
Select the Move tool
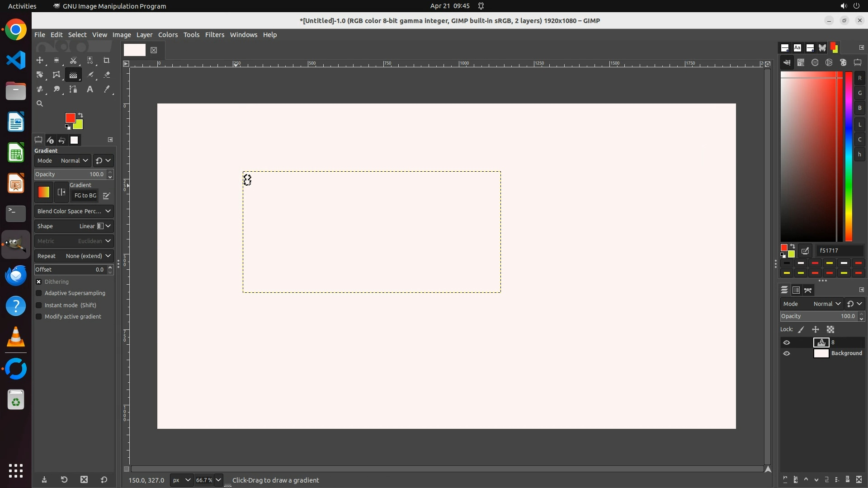point(40,60)
